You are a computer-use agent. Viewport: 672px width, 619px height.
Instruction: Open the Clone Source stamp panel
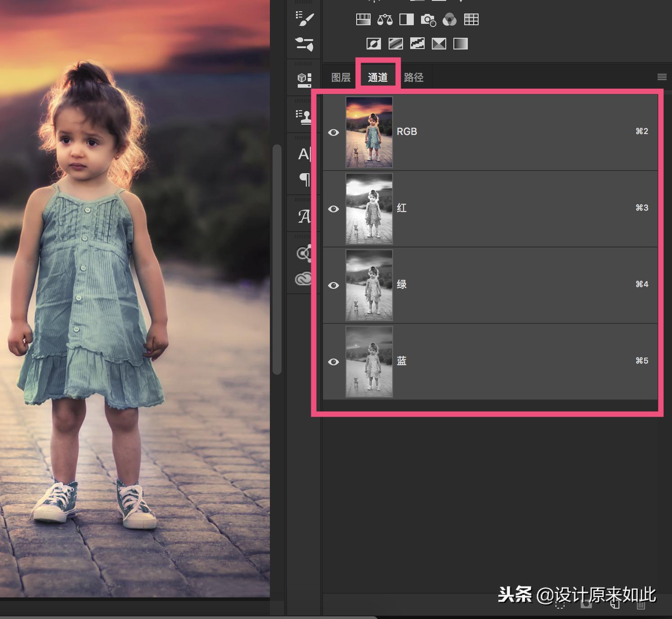(305, 117)
